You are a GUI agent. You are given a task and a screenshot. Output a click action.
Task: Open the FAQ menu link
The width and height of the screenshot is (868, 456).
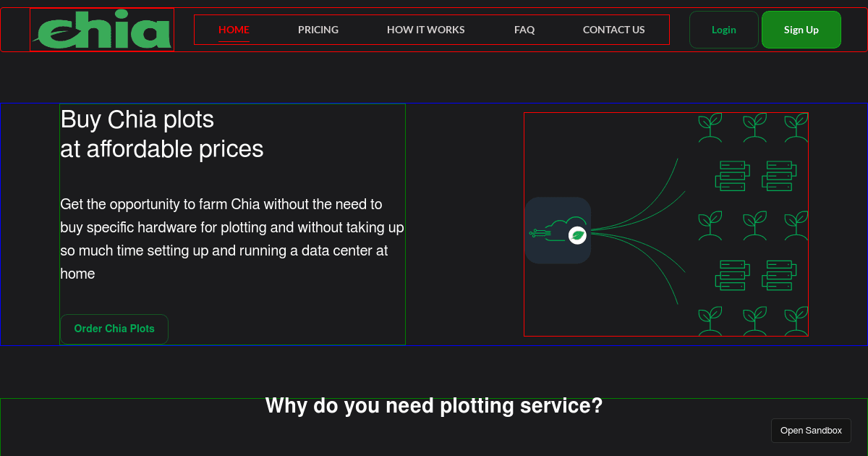pyautogui.click(x=524, y=30)
